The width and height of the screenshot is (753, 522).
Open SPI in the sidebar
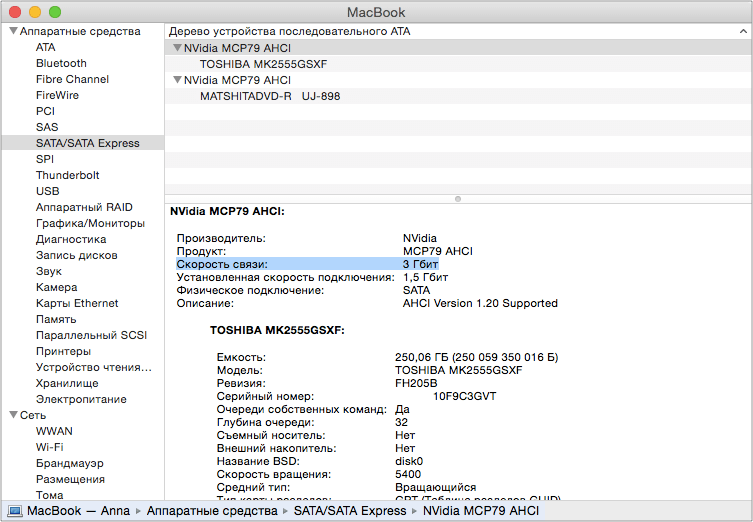click(x=45, y=159)
